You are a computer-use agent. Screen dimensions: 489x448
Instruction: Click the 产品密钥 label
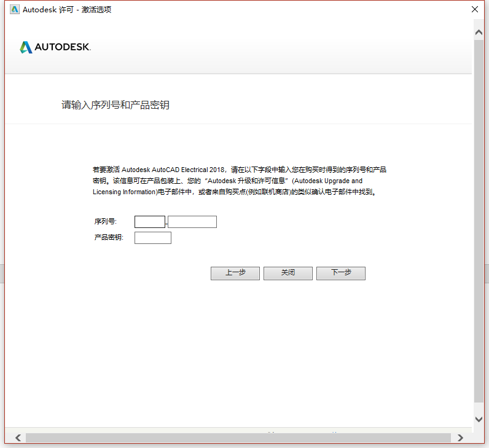(x=109, y=237)
